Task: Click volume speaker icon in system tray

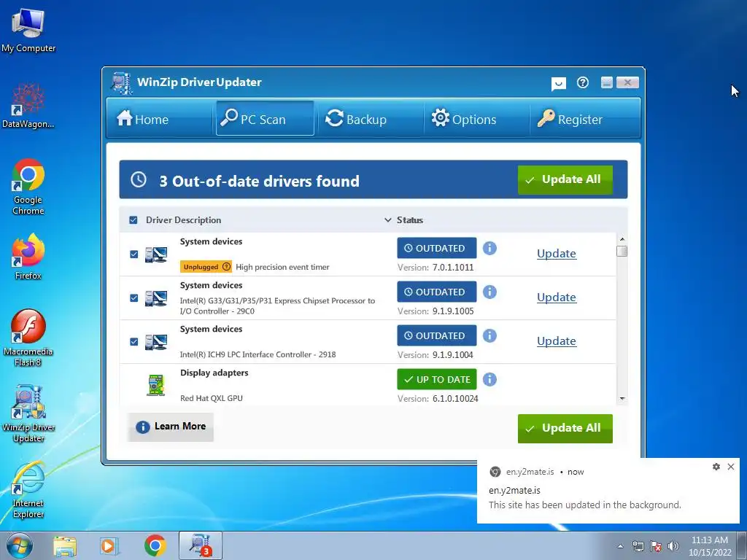Action: point(673,546)
